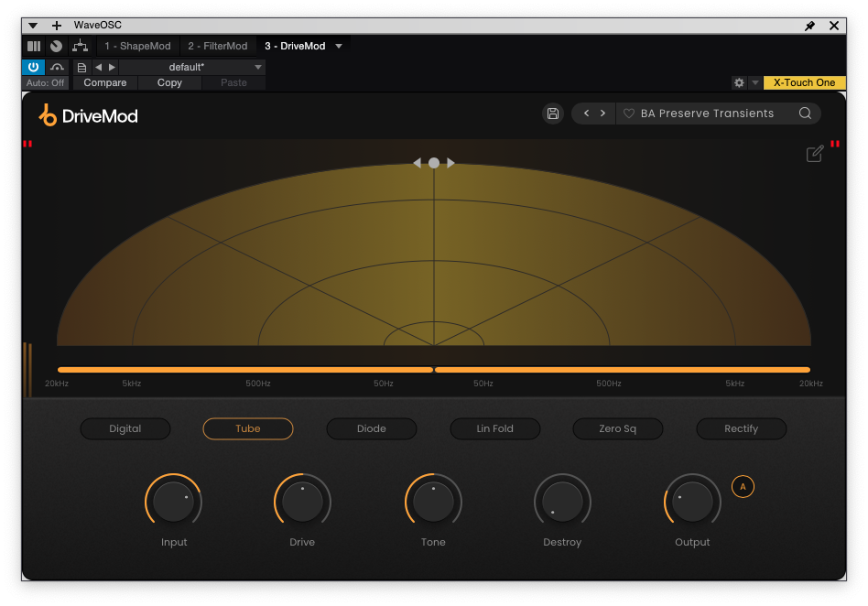Click the Paste button
868x606 pixels.
[233, 82]
